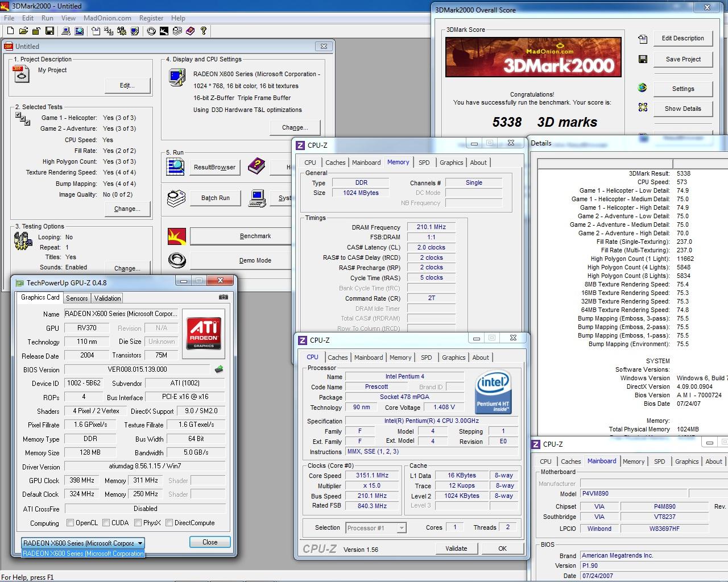The height and width of the screenshot is (582, 728).
Task: Click the Batch Run stack toolbar icon
Action: (177, 31)
